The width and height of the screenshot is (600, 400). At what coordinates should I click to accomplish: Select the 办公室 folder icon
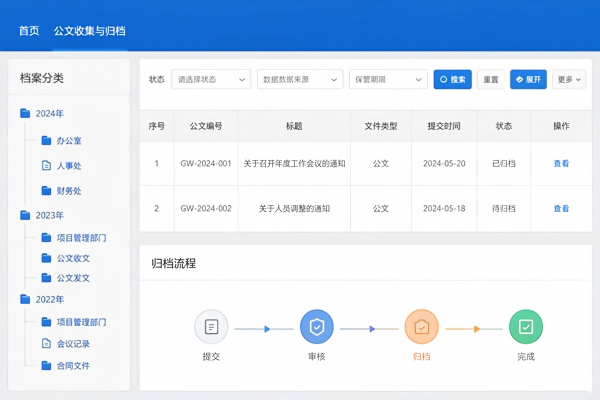click(x=46, y=140)
